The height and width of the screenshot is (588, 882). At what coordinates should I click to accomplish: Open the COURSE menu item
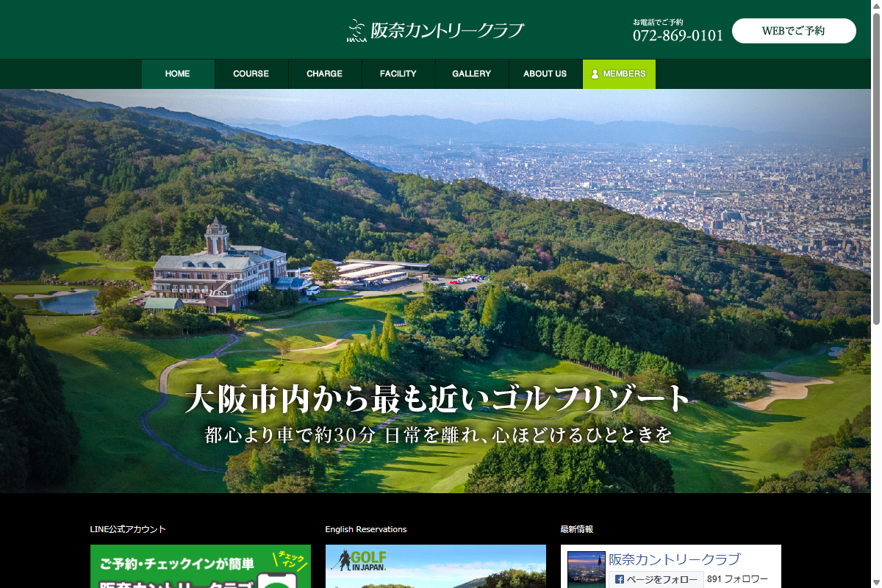(251, 74)
